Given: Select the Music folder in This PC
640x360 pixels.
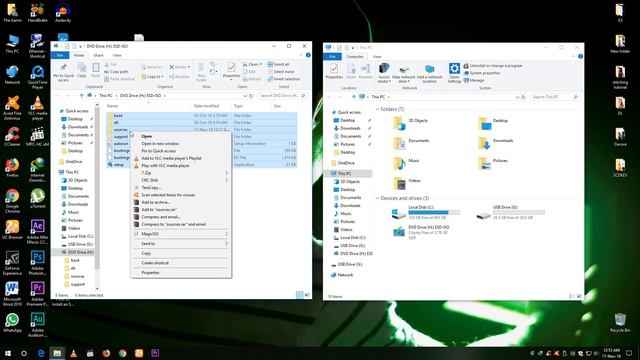Looking at the screenshot, I should [x=407, y=162].
